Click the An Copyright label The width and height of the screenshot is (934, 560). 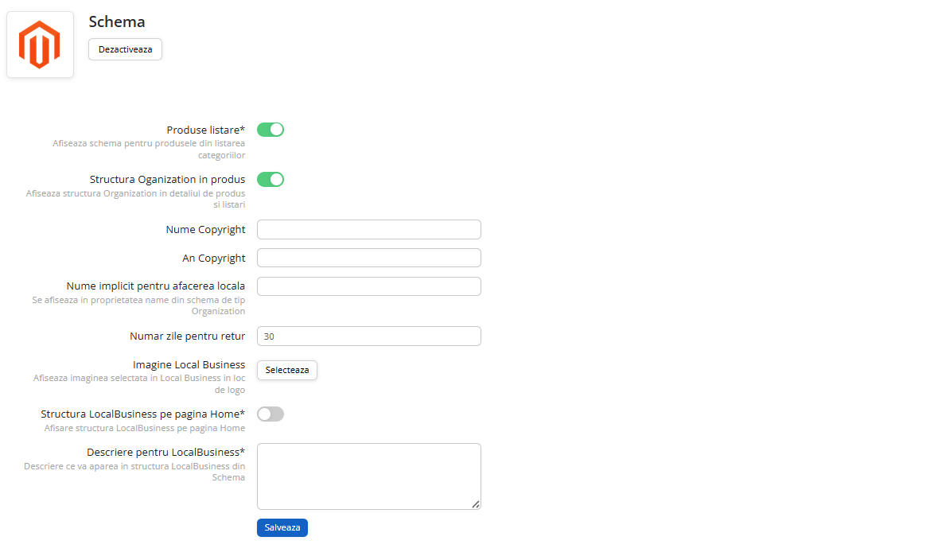point(213,258)
